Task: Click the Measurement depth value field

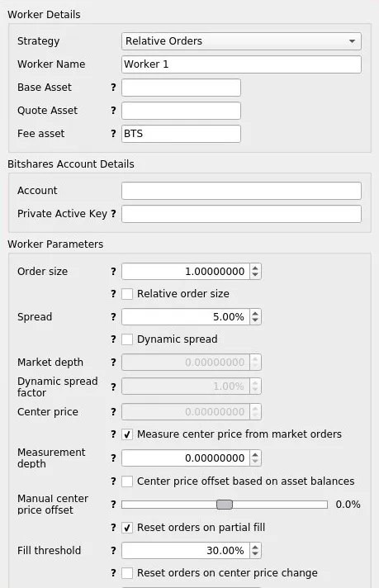Action: tap(185, 458)
